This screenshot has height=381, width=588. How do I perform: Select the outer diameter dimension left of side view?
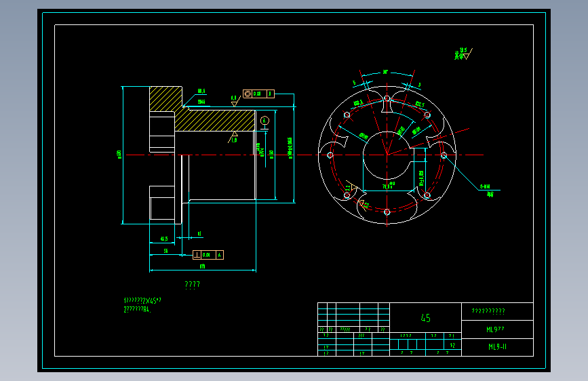(x=119, y=155)
